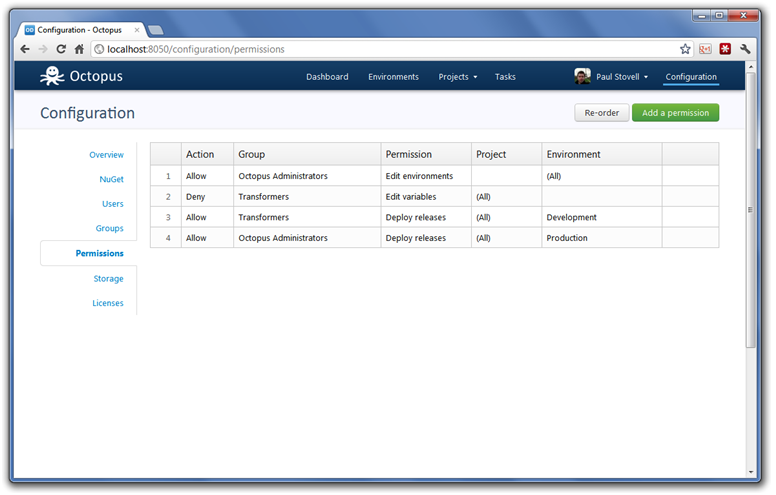Click Add a permission button

[x=676, y=113]
